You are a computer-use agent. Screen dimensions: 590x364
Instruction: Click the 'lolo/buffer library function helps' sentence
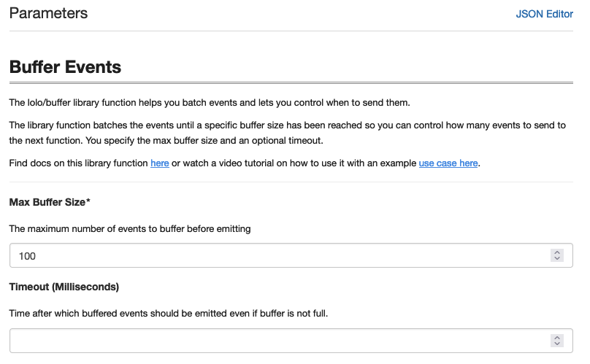[x=210, y=103]
